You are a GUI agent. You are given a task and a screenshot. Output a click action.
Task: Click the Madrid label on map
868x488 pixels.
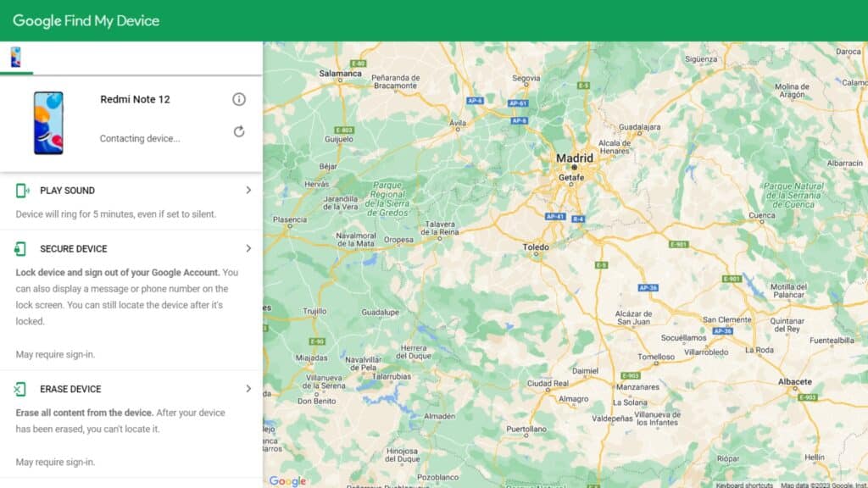coord(574,158)
